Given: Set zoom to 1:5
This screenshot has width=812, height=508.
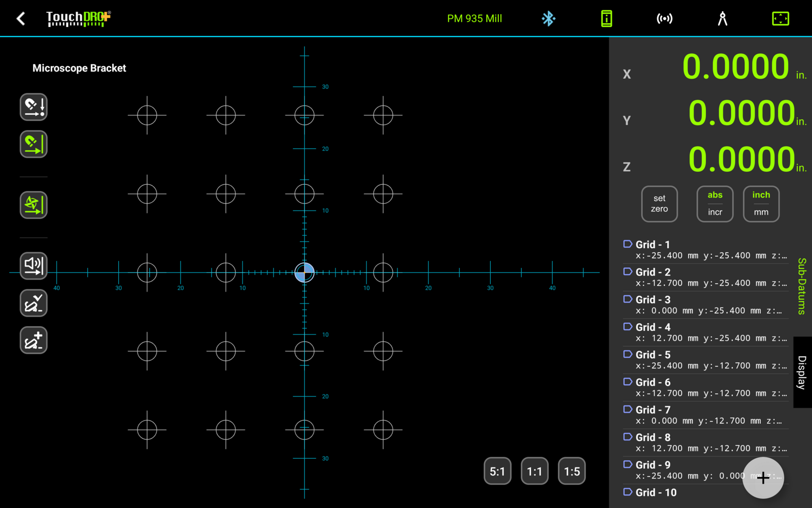Looking at the screenshot, I should (572, 471).
